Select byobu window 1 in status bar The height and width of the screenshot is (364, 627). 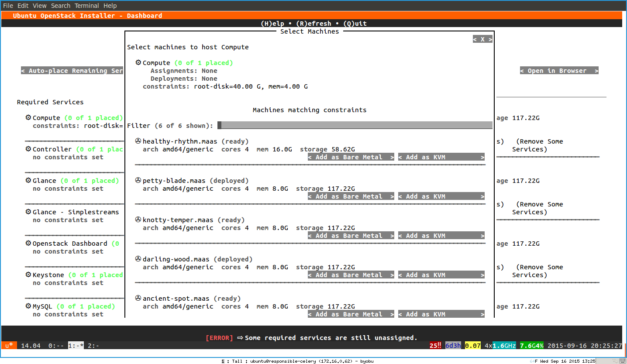pyautogui.click(x=76, y=346)
